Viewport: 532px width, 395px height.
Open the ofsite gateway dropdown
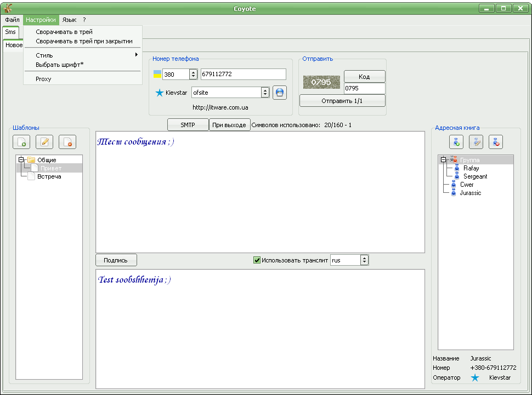(x=265, y=93)
